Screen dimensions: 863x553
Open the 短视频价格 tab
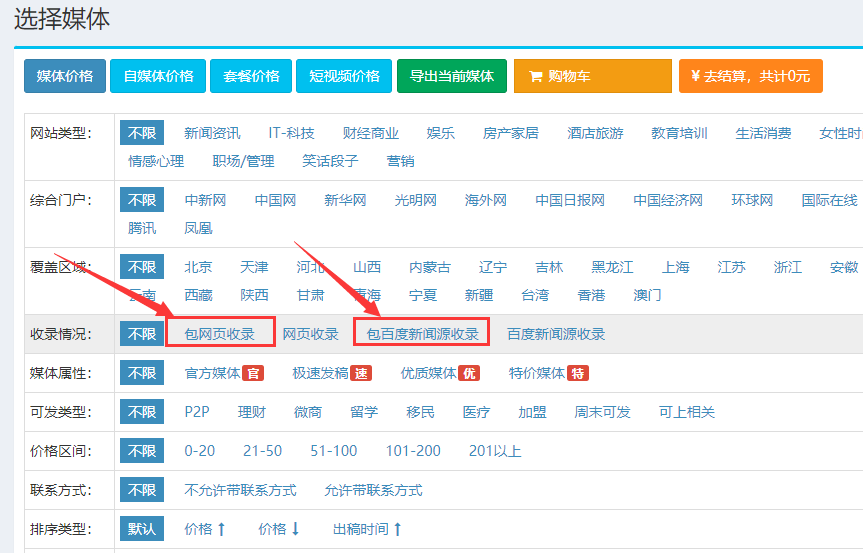(344, 76)
